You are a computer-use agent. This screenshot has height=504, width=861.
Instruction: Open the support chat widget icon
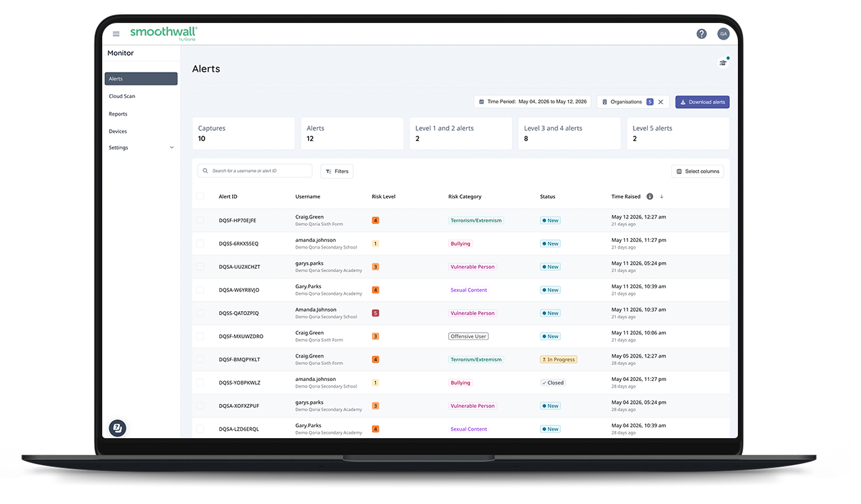[x=118, y=428]
